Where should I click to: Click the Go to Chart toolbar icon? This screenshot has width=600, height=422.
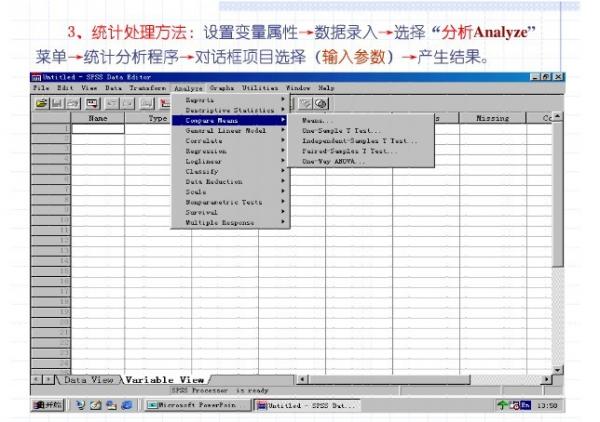(x=147, y=104)
